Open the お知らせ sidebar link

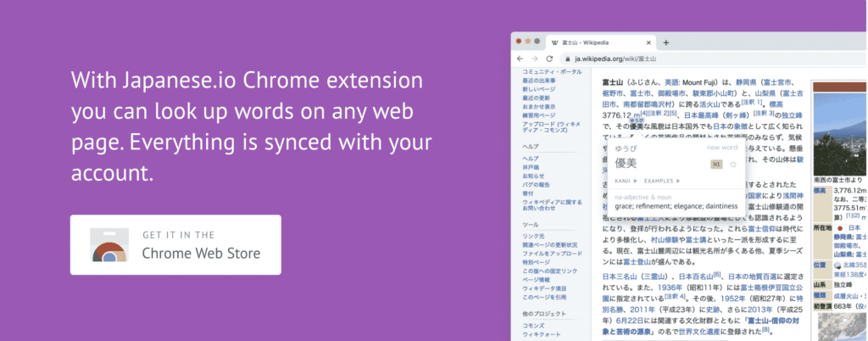click(x=533, y=176)
